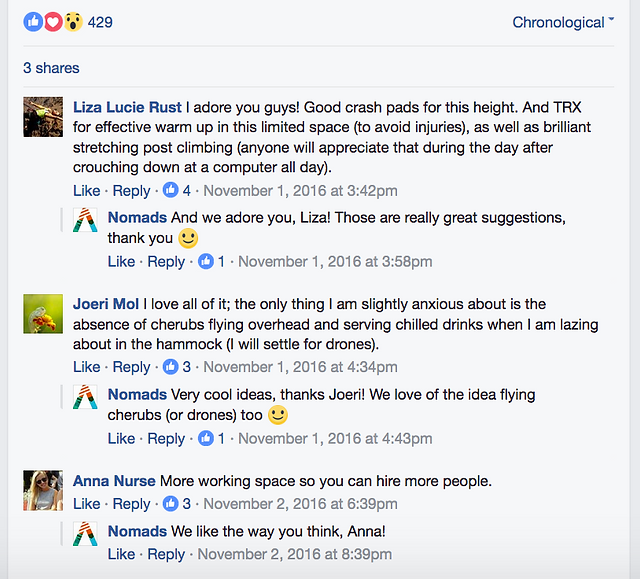Click the red heart Love reaction icon
Screen dimensions: 640x579
[53, 22]
